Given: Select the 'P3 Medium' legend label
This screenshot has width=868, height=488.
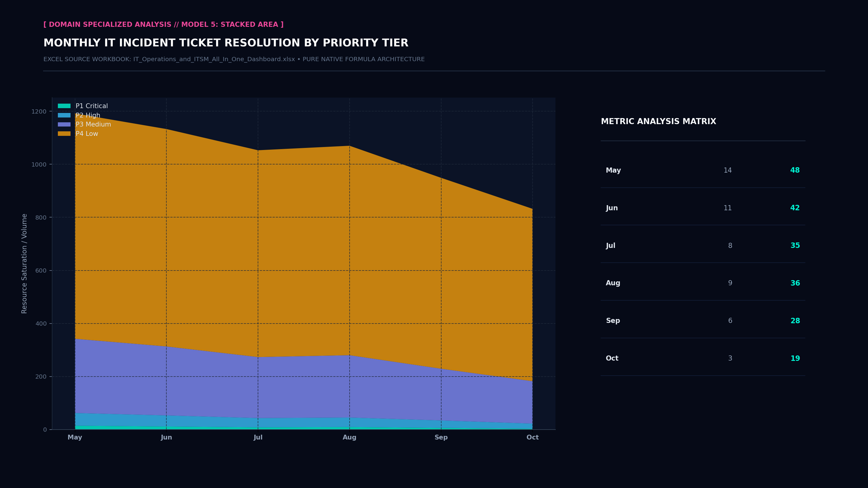Looking at the screenshot, I should [x=93, y=125].
